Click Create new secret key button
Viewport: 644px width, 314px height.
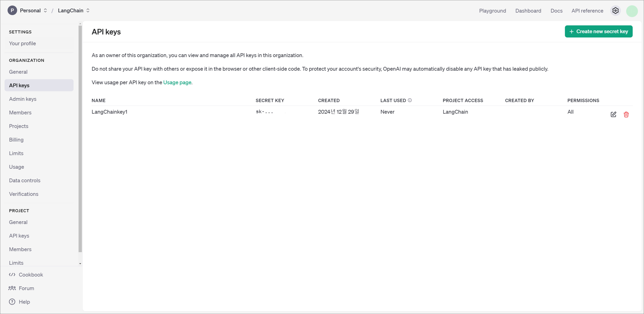(598, 31)
